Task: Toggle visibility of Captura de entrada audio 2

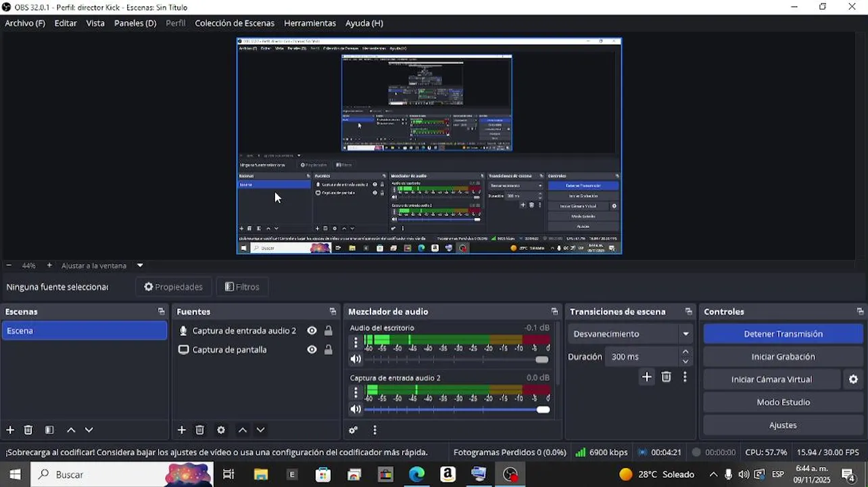Action: [312, 331]
